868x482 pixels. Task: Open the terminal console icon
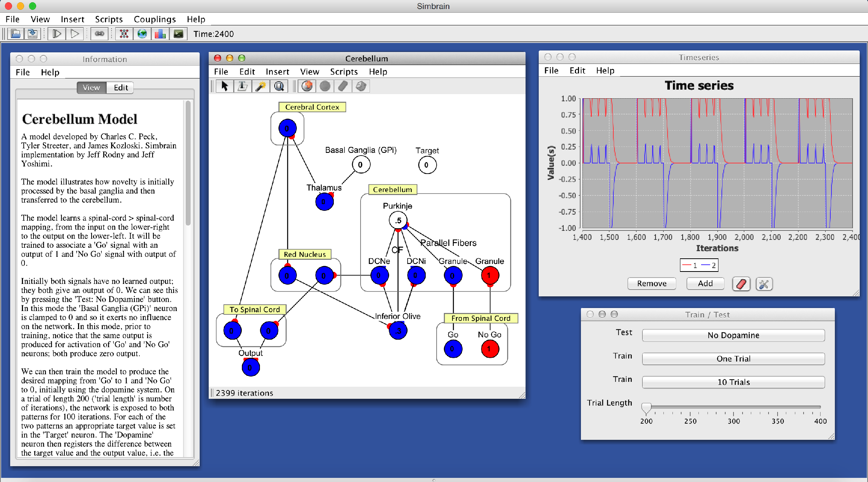click(178, 34)
